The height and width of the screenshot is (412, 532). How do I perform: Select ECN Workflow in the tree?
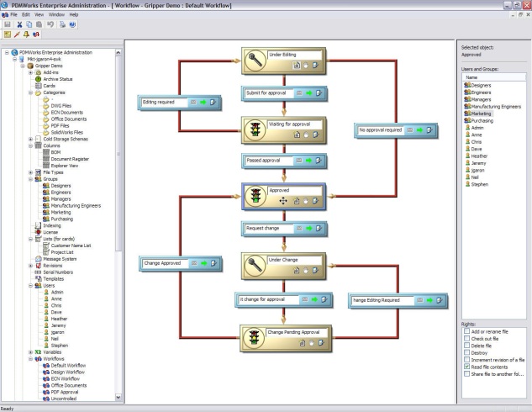click(66, 378)
